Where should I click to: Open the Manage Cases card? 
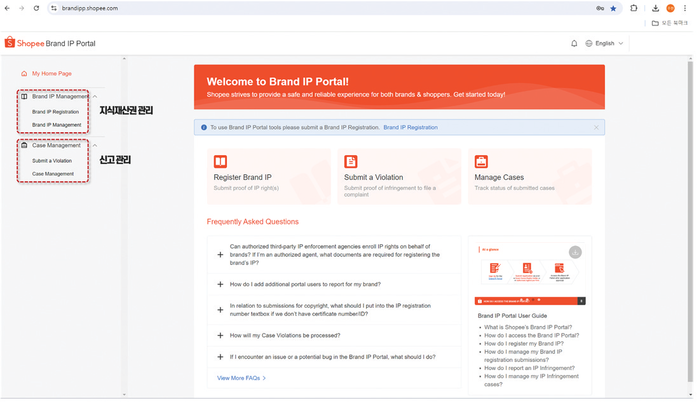530,176
